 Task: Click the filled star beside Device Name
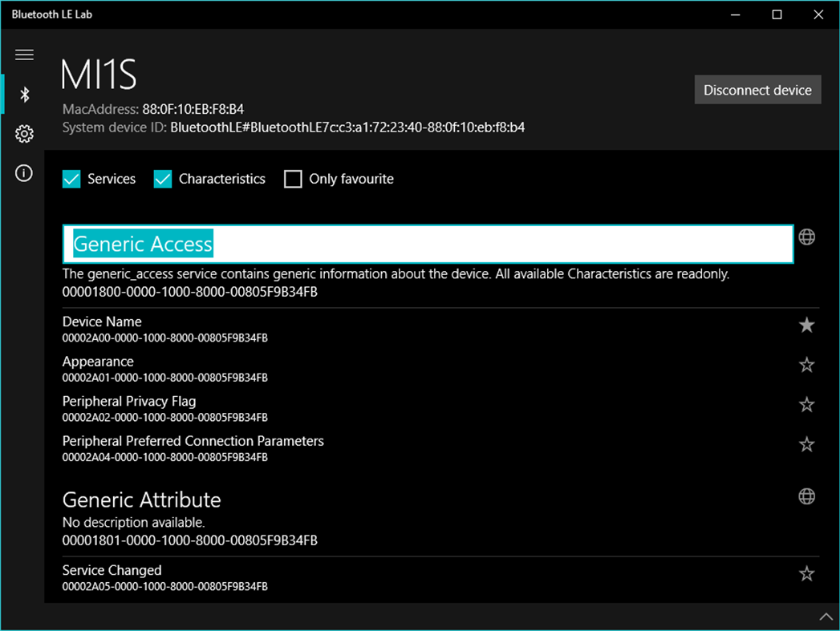coord(806,325)
